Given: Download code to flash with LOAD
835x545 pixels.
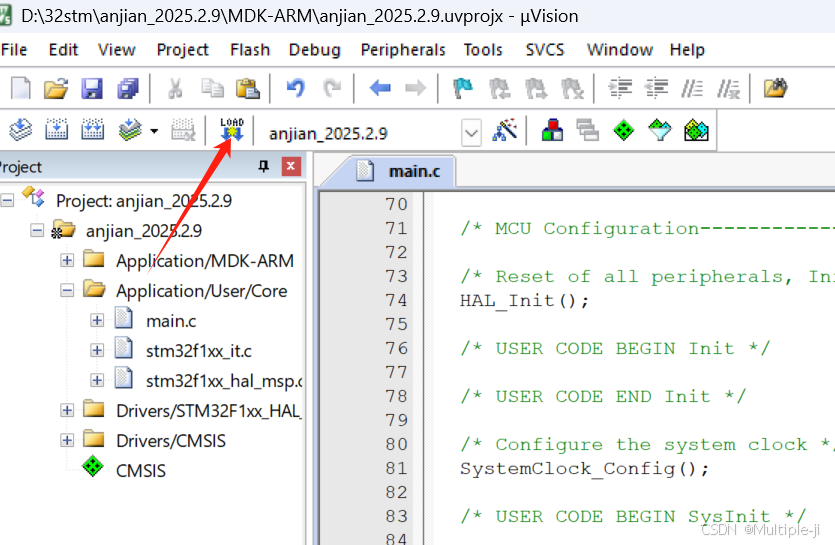Looking at the screenshot, I should 232,130.
